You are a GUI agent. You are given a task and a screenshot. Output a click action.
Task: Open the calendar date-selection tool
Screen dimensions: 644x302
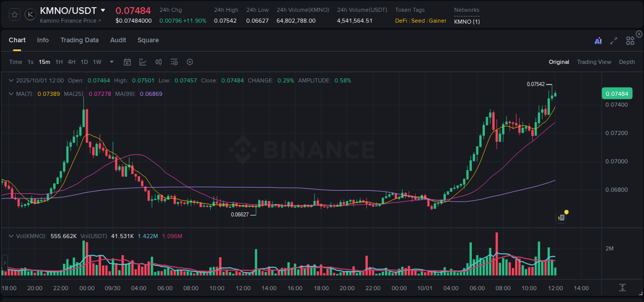point(127,62)
